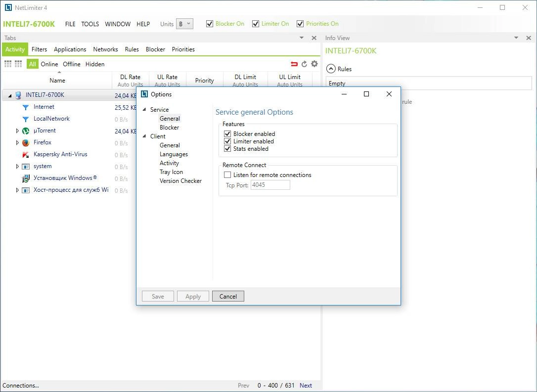Close the Options dialog
Image resolution: width=537 pixels, height=392 pixels.
pyautogui.click(x=389, y=94)
